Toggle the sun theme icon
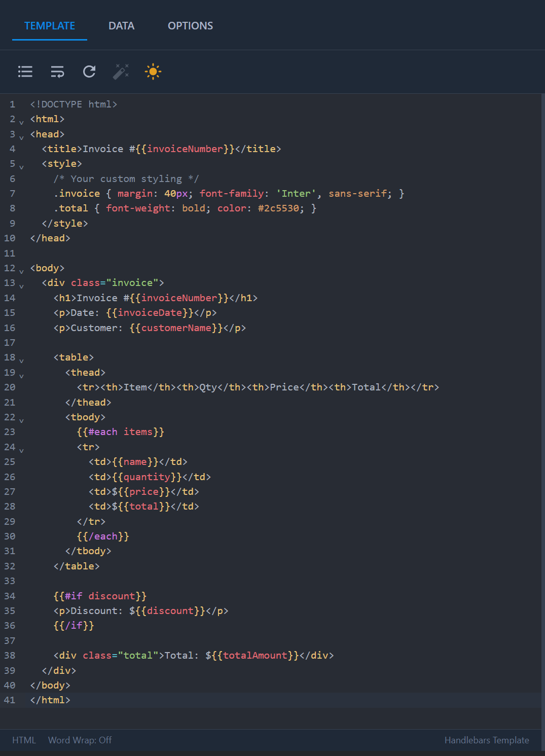This screenshot has height=756, width=545. pos(153,71)
